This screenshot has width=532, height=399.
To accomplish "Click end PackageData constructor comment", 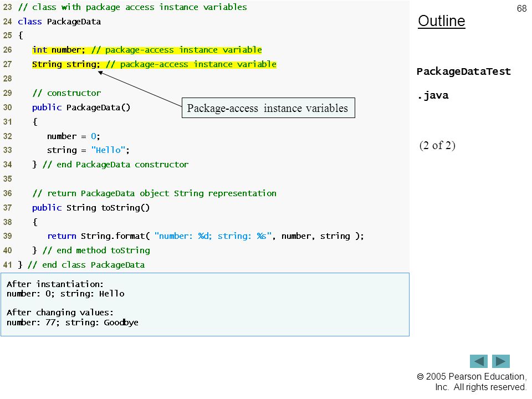I will point(115,165).
